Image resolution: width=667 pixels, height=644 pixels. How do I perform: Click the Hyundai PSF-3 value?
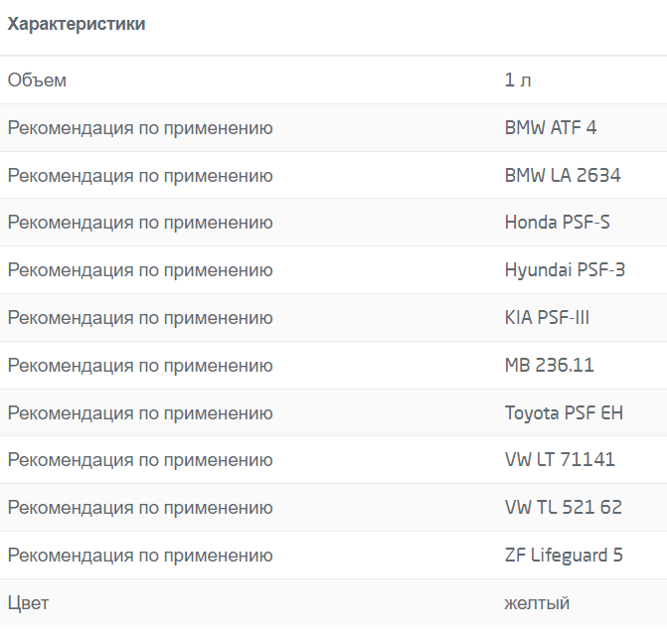(565, 270)
